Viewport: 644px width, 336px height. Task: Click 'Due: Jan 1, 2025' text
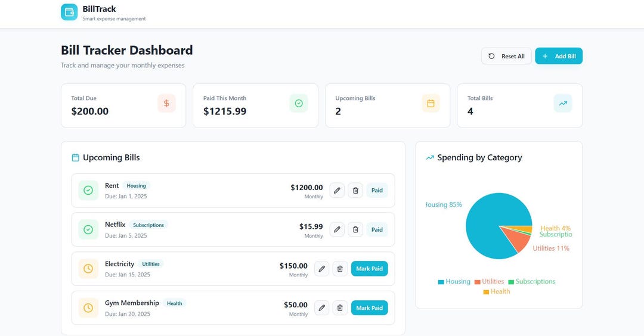[x=126, y=196]
